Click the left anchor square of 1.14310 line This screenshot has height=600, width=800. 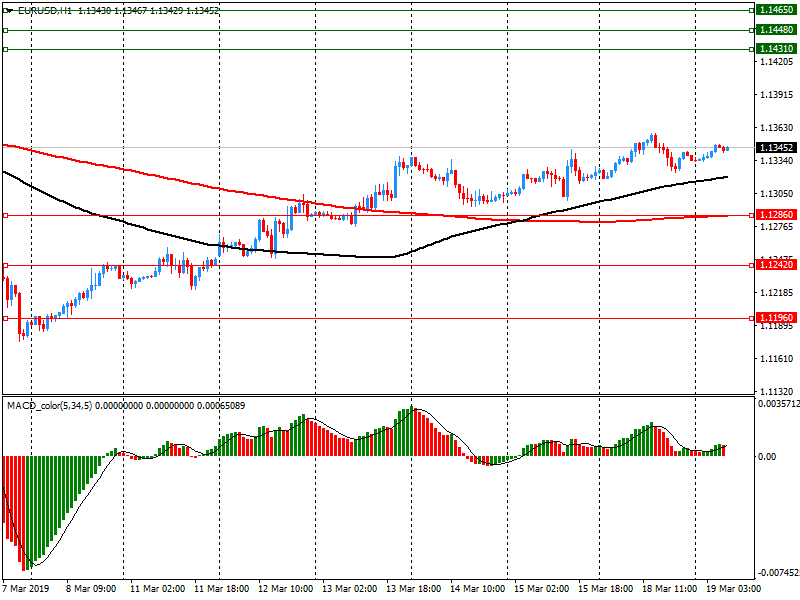pyautogui.click(x=5, y=49)
